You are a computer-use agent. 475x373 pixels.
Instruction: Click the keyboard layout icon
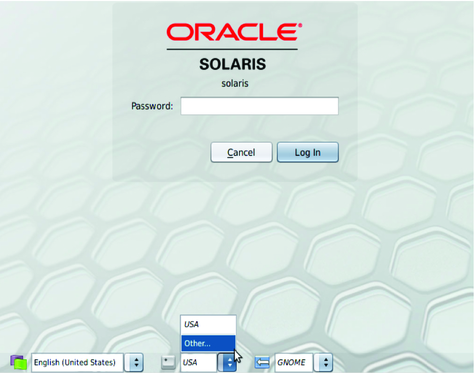[168, 362]
